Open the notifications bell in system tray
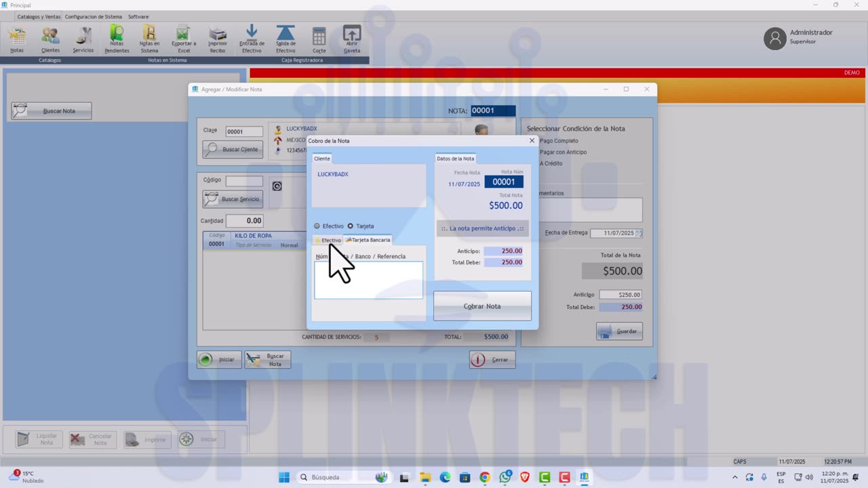 click(x=856, y=477)
